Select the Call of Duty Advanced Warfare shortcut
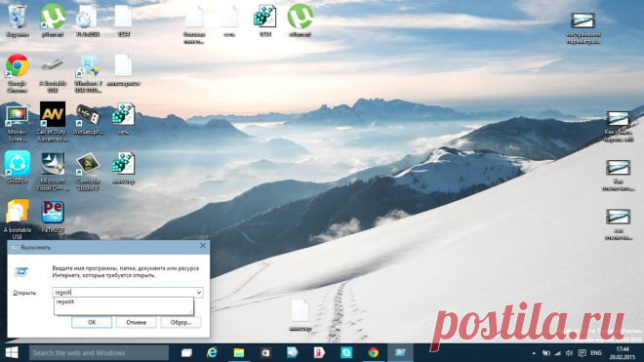Image resolution: width=644 pixels, height=362 pixels. pyautogui.click(x=53, y=122)
